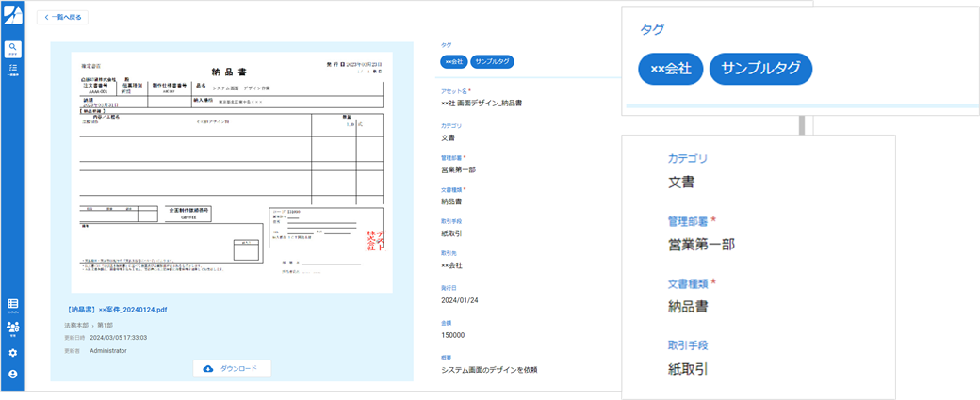
Task: Select the enlarged サンプルタグ tag
Action: pos(760,69)
